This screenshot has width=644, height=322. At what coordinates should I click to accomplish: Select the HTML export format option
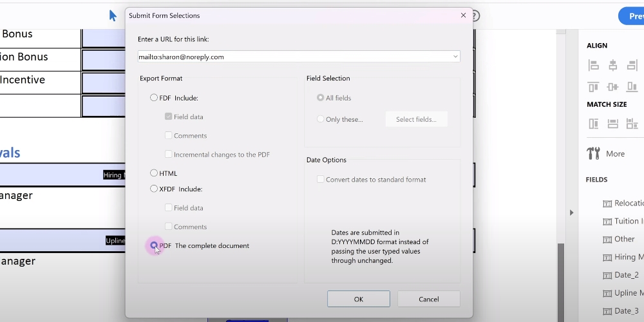coord(154,173)
